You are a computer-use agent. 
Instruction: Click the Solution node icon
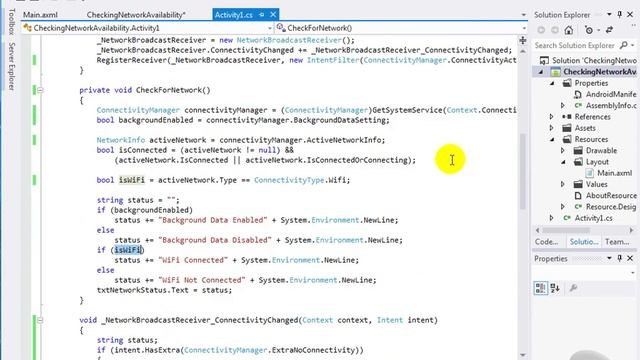pos(544,60)
